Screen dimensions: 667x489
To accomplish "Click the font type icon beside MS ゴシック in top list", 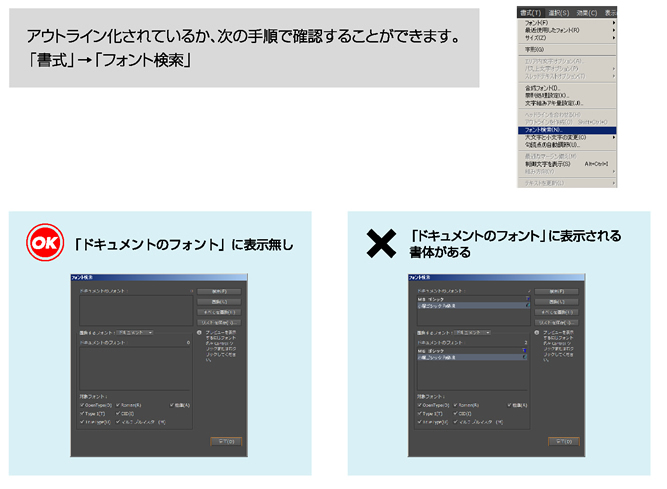I will [x=526, y=297].
